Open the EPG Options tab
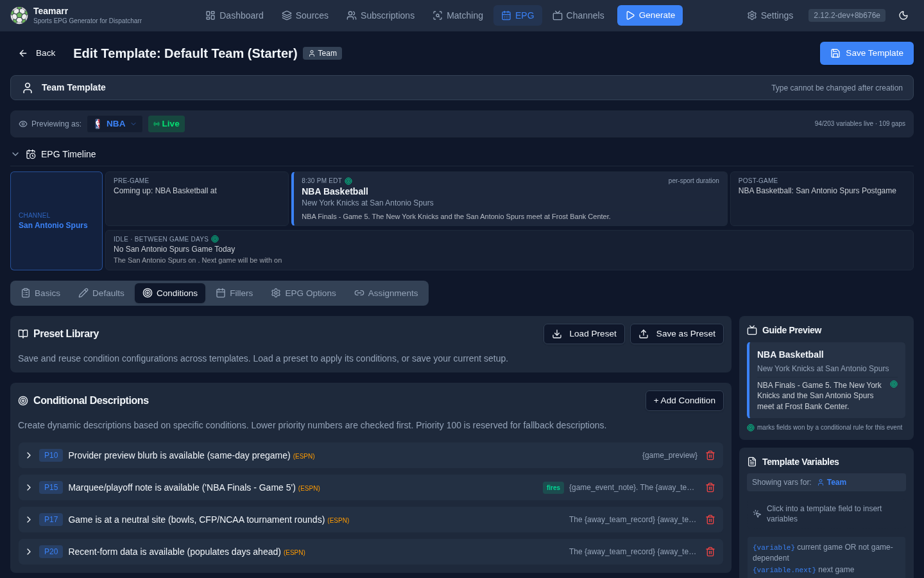This screenshot has width=924, height=578. click(304, 293)
